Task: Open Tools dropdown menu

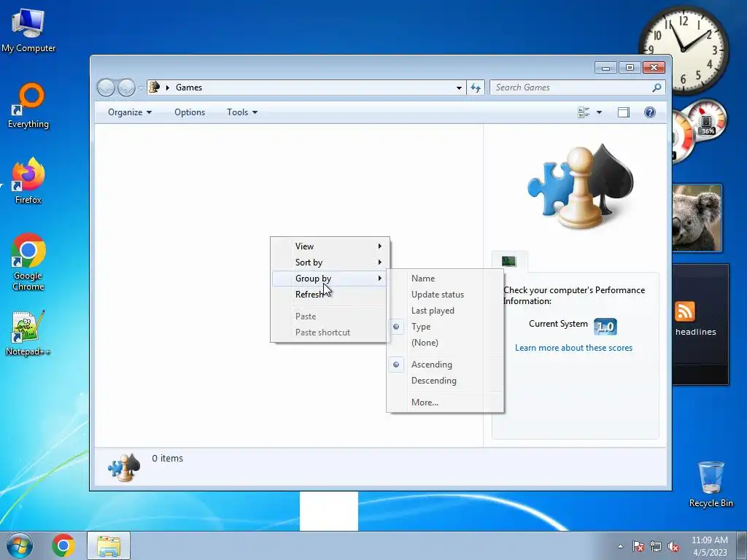Action: [x=242, y=112]
